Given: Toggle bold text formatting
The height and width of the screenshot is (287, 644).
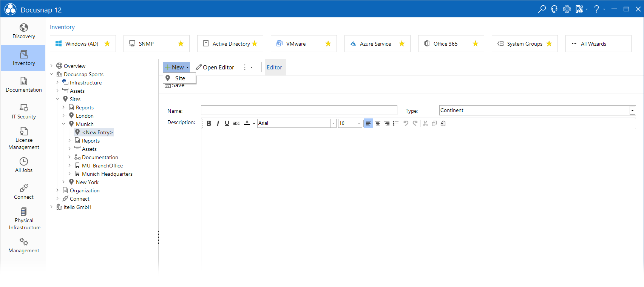Looking at the screenshot, I should pos(209,123).
